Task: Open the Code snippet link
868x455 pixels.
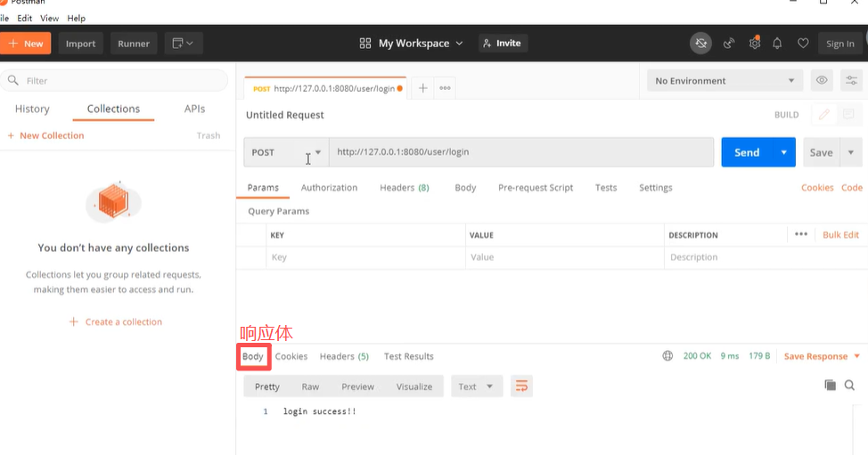Action: 852,187
